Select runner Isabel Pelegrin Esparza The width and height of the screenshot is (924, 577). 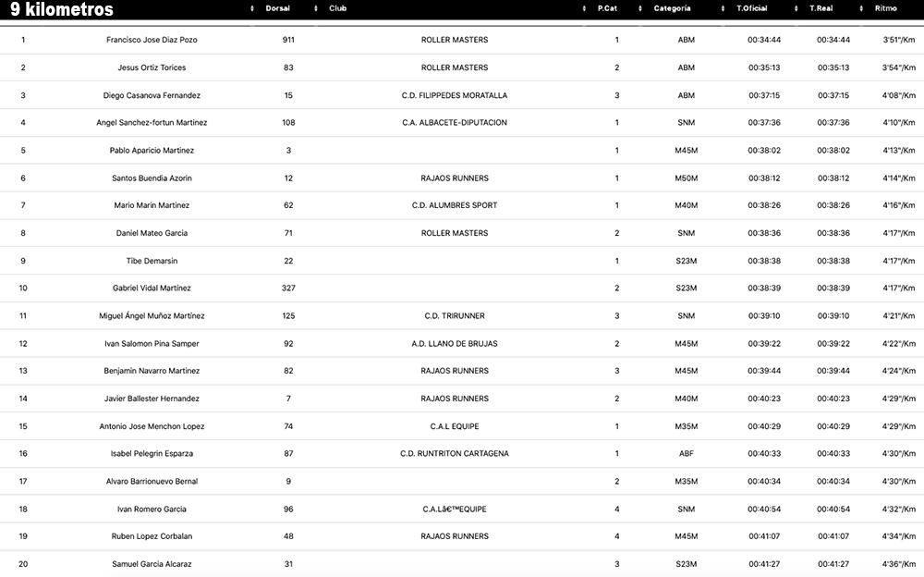152,453
